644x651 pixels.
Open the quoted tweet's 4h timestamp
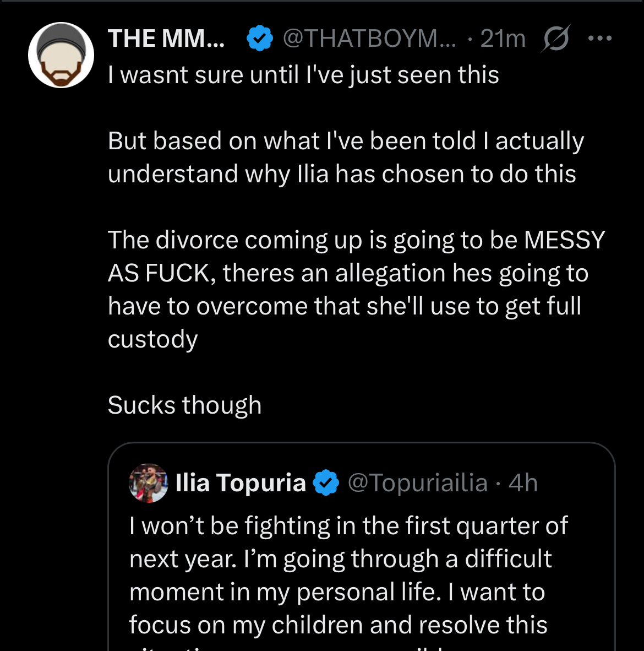click(x=523, y=483)
